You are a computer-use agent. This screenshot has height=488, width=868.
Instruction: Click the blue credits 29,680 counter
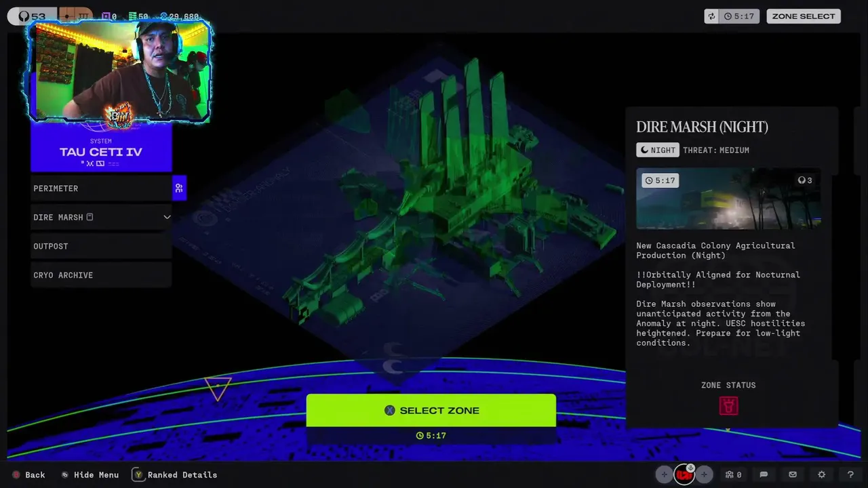coord(180,16)
